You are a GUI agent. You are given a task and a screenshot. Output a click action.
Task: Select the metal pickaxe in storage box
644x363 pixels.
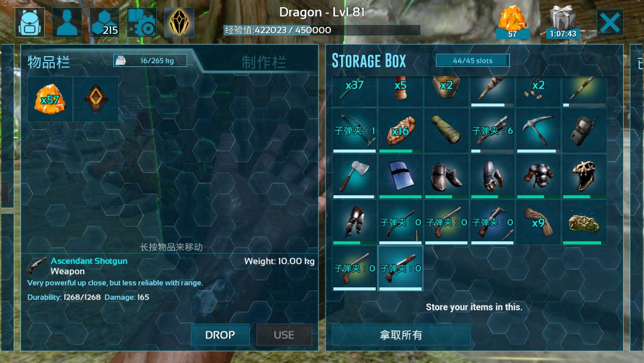(x=538, y=131)
